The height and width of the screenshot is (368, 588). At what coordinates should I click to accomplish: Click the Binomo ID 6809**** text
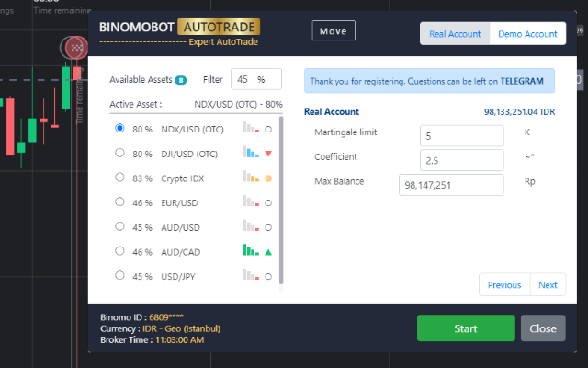(x=141, y=317)
